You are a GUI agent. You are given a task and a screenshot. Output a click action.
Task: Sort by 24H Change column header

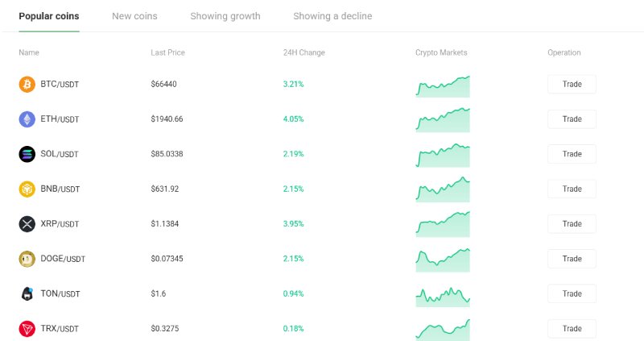[x=304, y=52]
